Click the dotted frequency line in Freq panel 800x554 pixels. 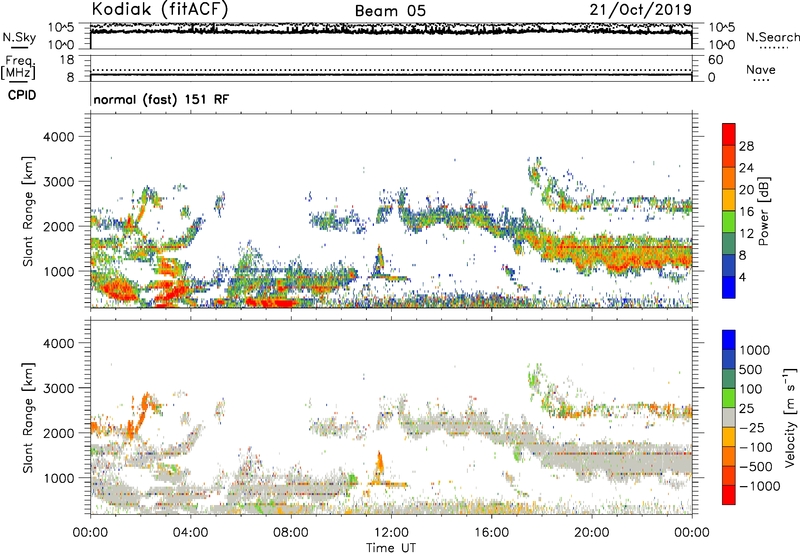[391, 70]
